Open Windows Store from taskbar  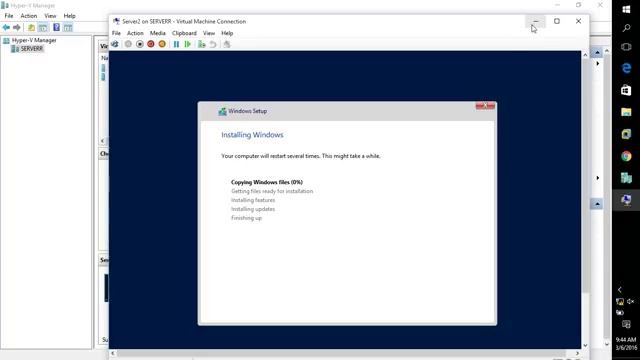tap(626, 90)
